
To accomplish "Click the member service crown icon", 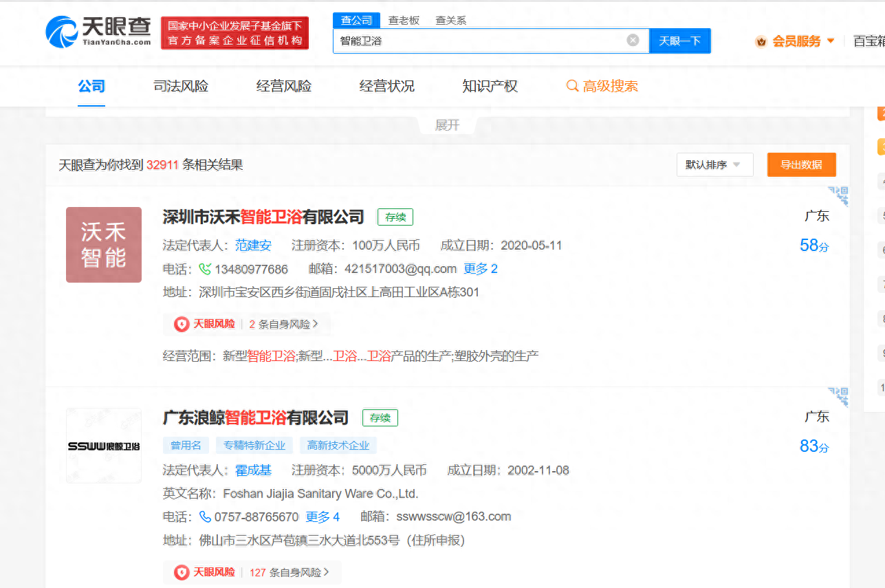I will pos(761,41).
